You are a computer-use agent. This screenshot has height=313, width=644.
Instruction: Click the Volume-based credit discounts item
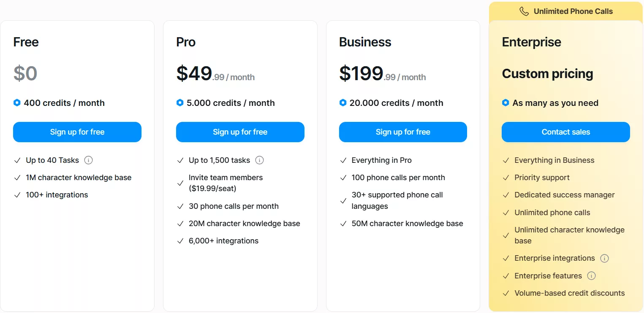click(x=569, y=293)
